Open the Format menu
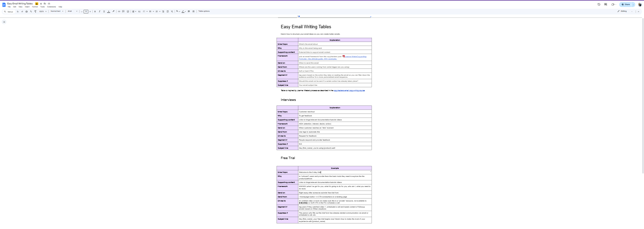 35,7
